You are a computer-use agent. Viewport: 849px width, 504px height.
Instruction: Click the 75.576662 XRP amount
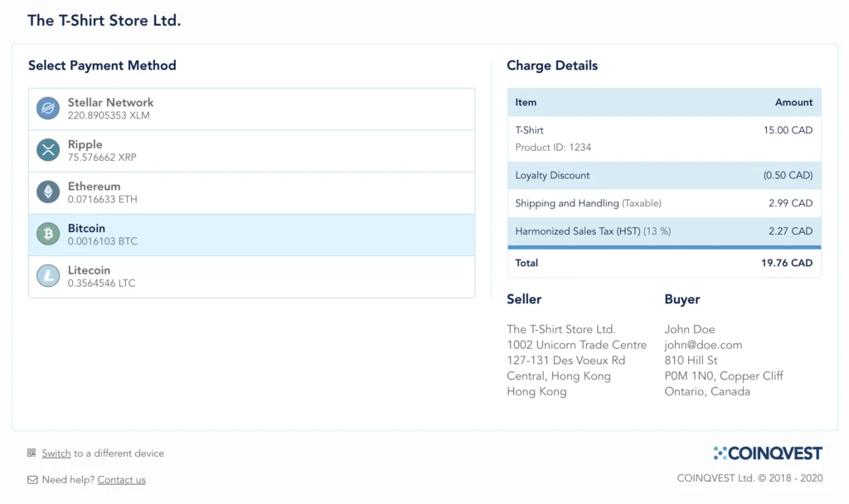pyautogui.click(x=102, y=157)
